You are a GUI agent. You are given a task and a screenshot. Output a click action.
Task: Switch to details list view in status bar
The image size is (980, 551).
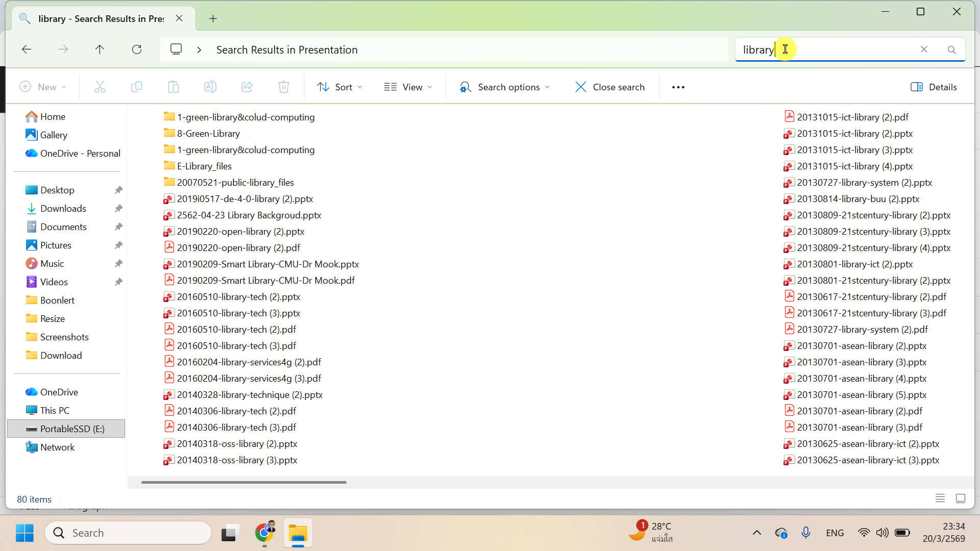(940, 498)
